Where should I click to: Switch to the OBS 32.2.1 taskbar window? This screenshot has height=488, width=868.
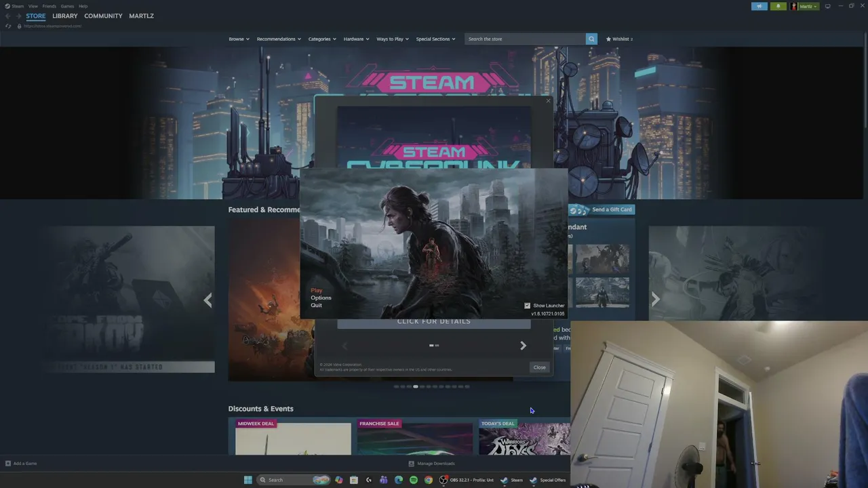pos(467,480)
